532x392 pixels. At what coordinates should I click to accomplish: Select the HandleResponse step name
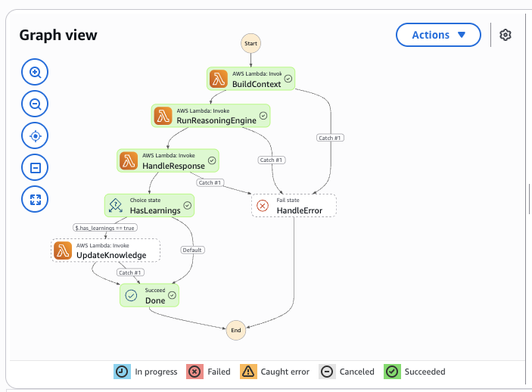tap(173, 166)
